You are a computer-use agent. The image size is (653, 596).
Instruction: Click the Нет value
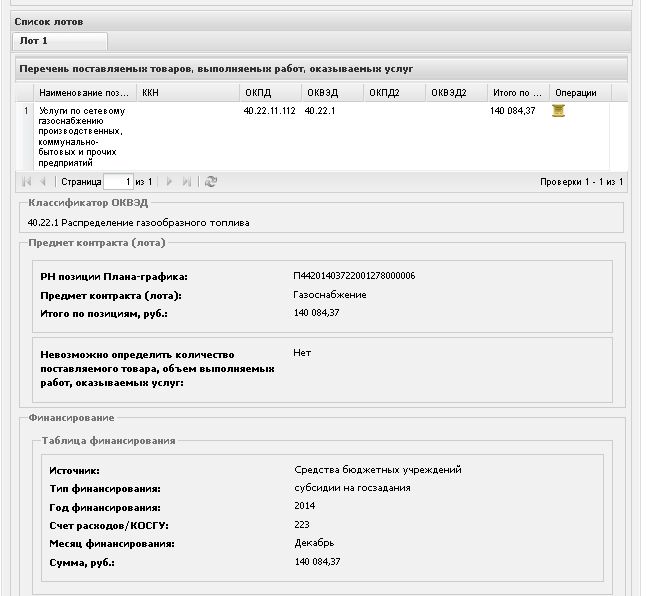click(302, 353)
